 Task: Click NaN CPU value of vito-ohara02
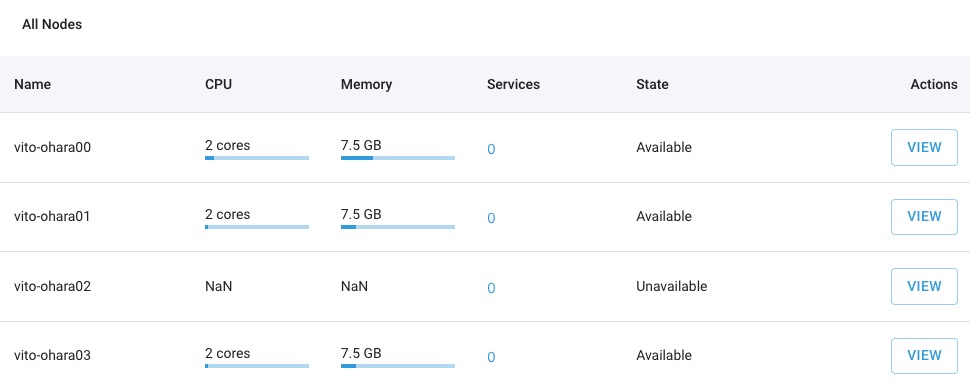click(218, 286)
